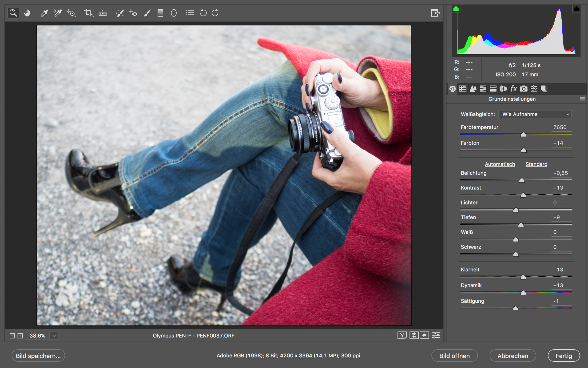Click the Farbtemperatur value field 7650
The width and height of the screenshot is (588, 368).
pyautogui.click(x=561, y=127)
